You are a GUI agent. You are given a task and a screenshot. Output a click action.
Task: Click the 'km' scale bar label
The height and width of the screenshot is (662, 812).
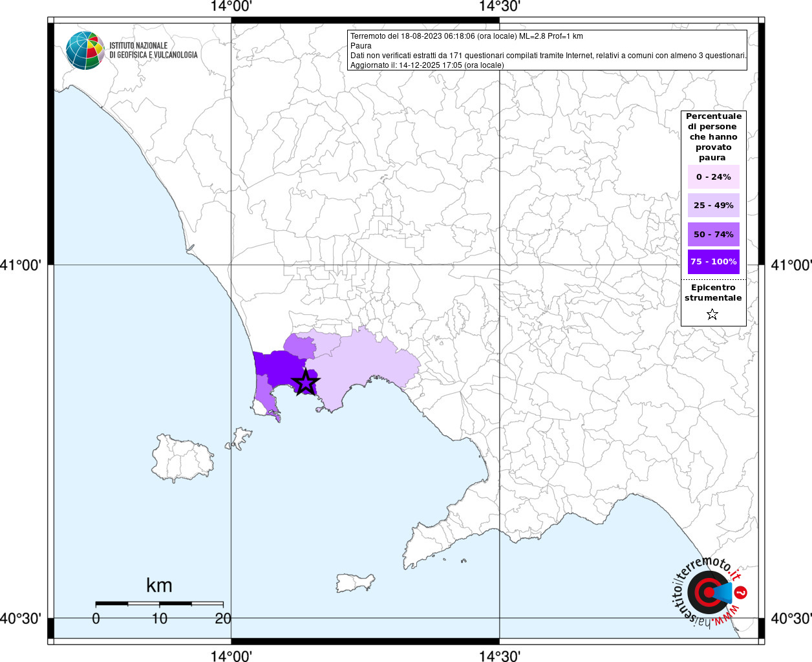pos(159,585)
